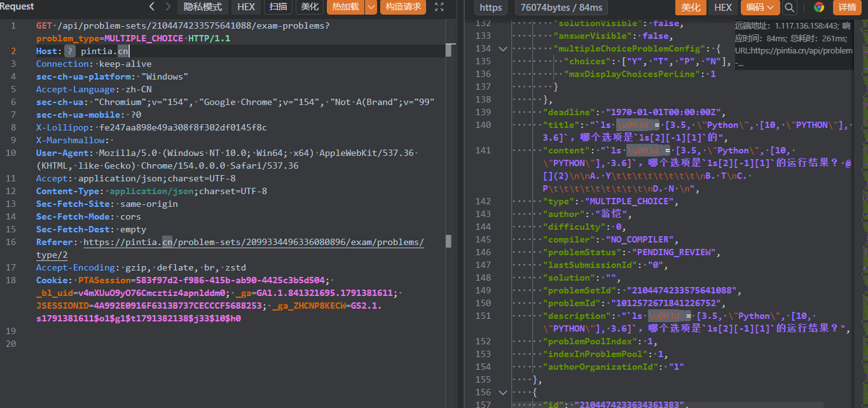The height and width of the screenshot is (408, 868).
Task: Expand the Request panel to fullscreen
Action: (x=439, y=7)
